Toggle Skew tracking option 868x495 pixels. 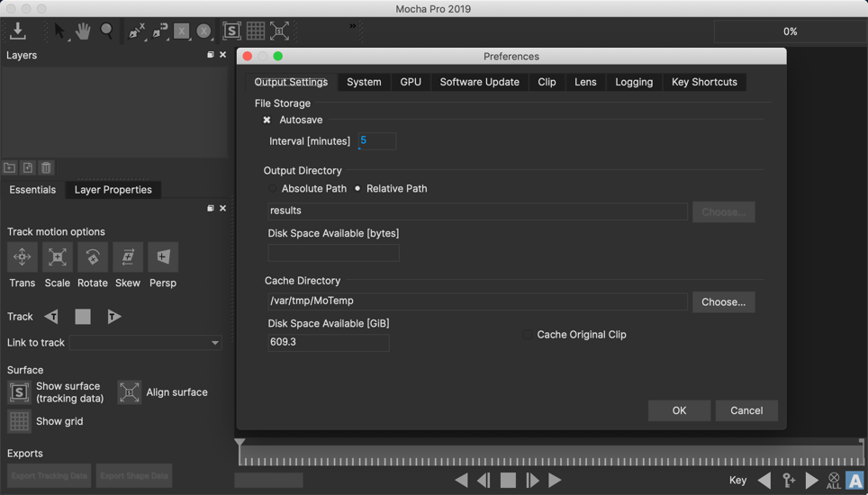128,257
